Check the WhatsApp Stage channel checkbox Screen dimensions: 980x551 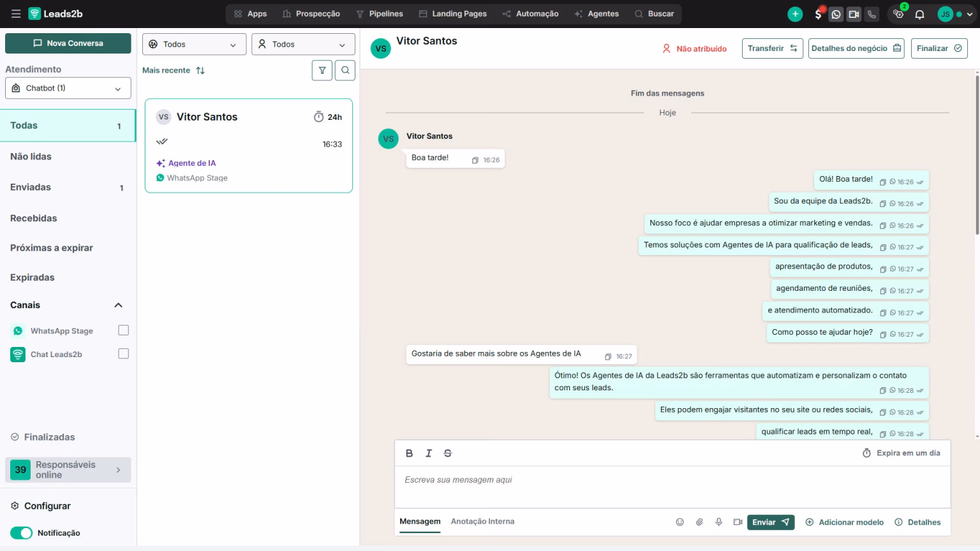(124, 330)
